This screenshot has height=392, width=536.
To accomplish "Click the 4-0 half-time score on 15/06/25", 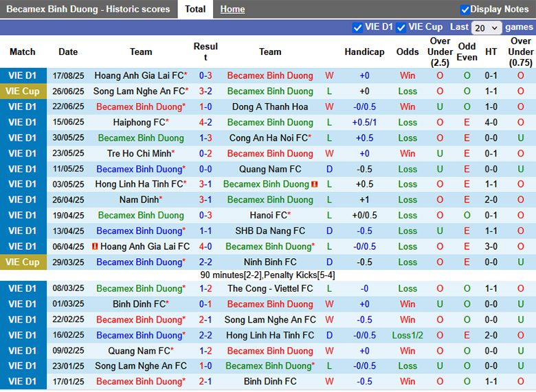I will coord(491,122).
